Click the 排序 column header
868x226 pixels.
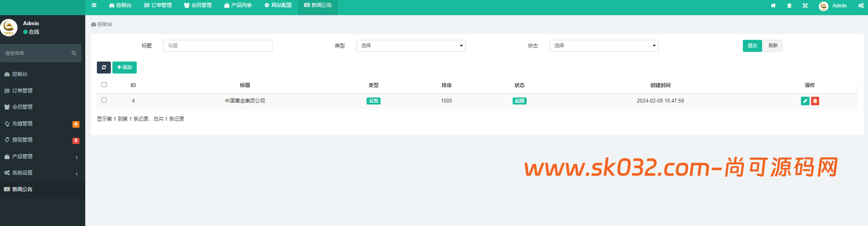click(x=446, y=85)
